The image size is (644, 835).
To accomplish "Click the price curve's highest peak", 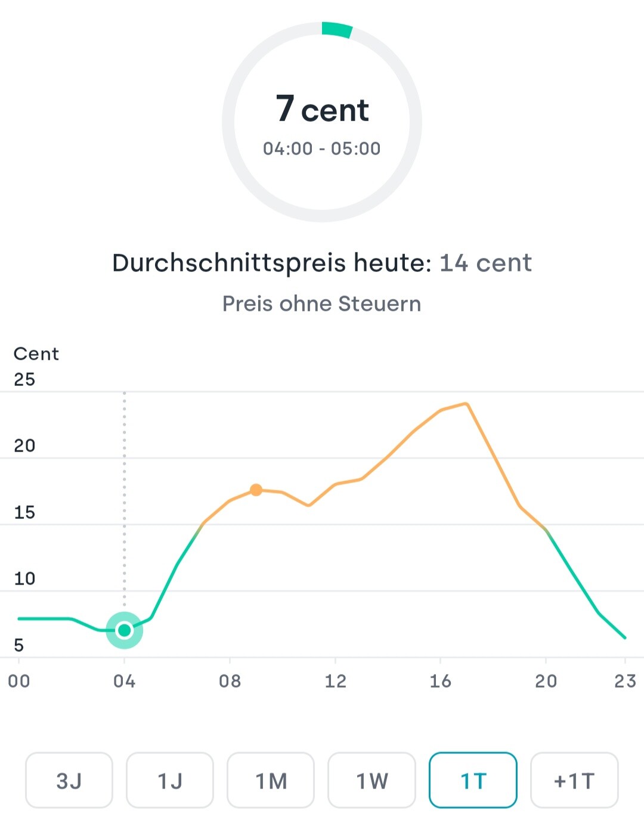I will [466, 404].
